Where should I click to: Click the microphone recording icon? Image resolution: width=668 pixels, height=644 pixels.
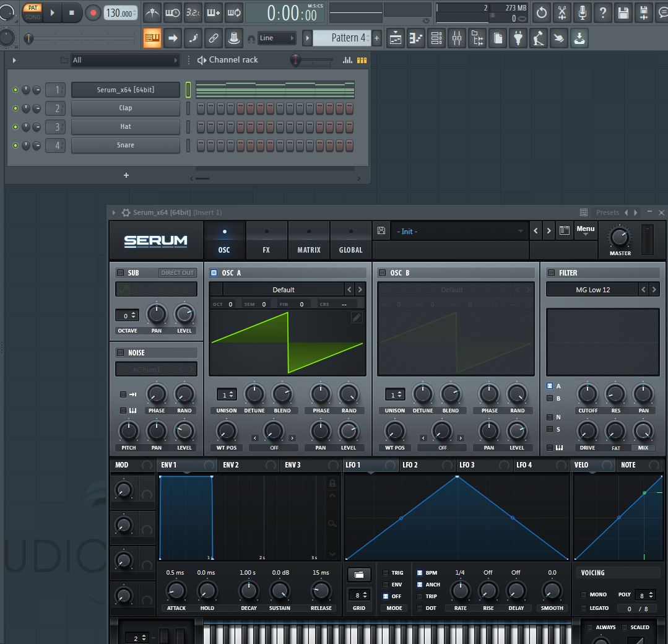point(583,13)
